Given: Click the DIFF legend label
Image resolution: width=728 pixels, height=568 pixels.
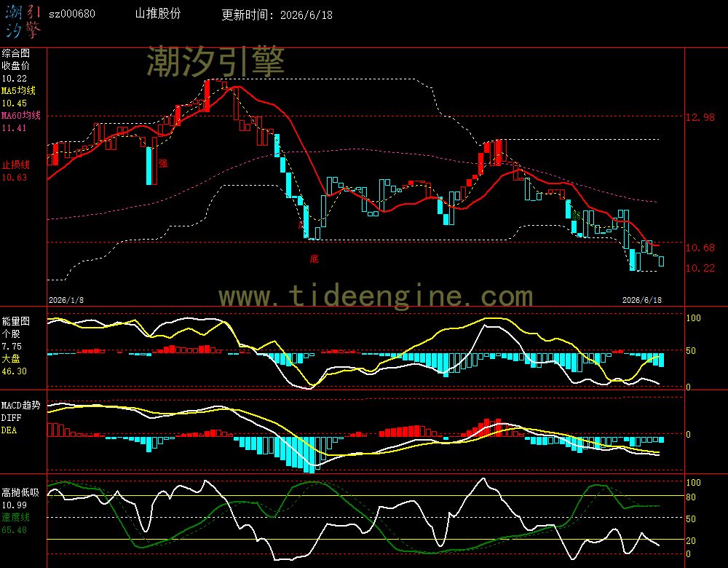Looking at the screenshot, I should click(x=11, y=417).
